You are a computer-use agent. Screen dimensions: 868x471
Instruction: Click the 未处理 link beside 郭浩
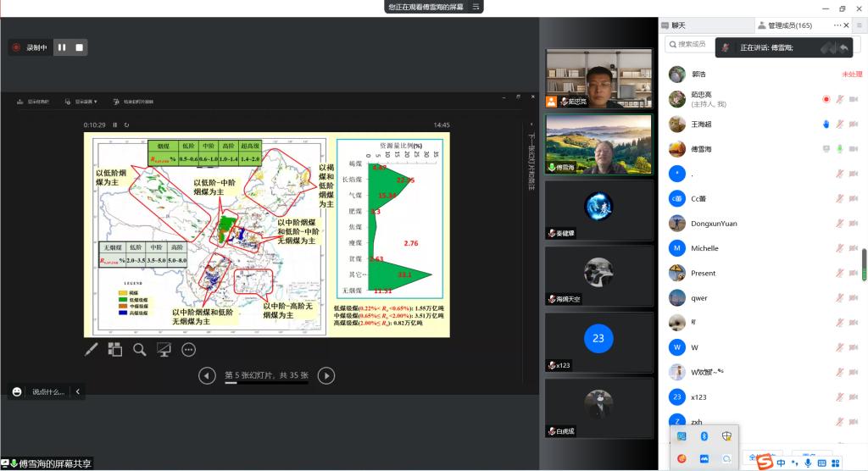point(851,75)
